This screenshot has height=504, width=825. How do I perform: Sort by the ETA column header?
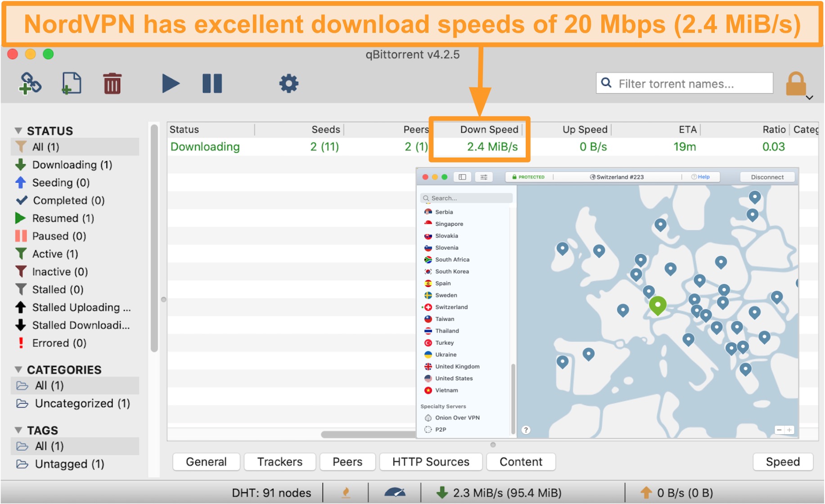click(x=656, y=130)
